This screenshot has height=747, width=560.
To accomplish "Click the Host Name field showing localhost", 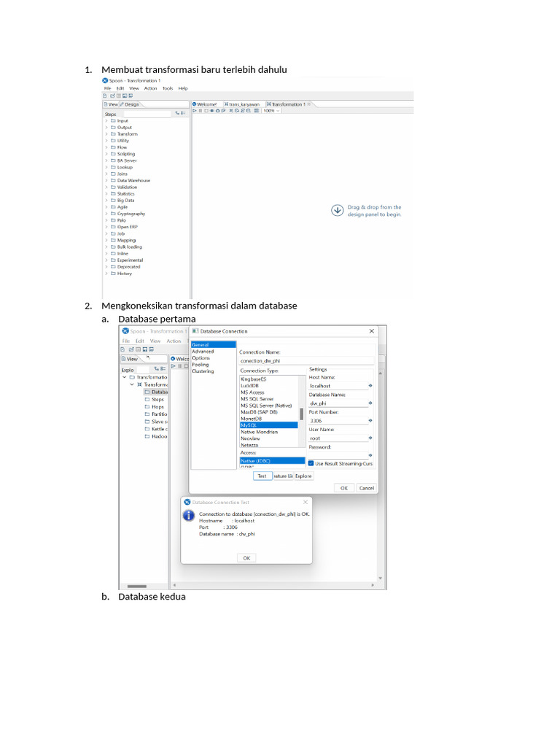I will 338,386.
